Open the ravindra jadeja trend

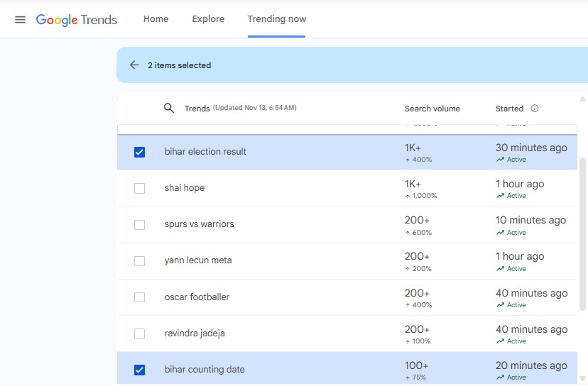point(195,333)
